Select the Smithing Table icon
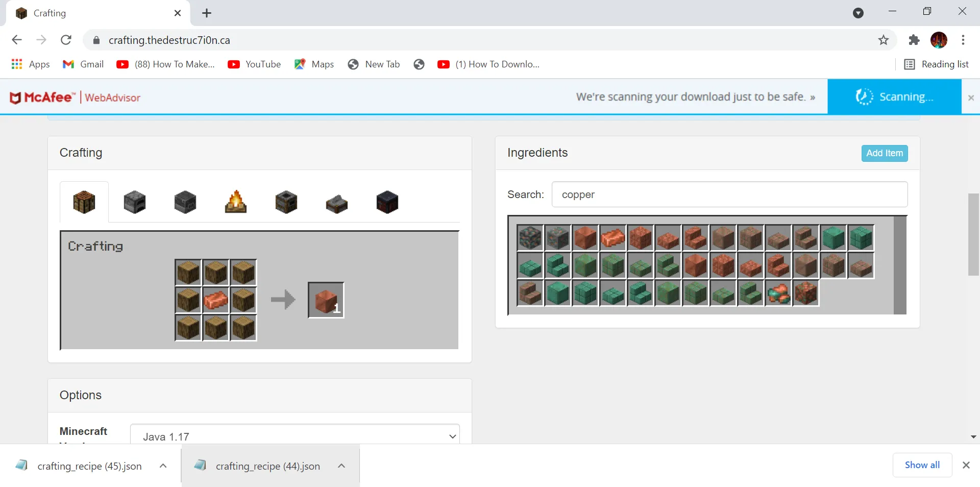 pos(336,202)
